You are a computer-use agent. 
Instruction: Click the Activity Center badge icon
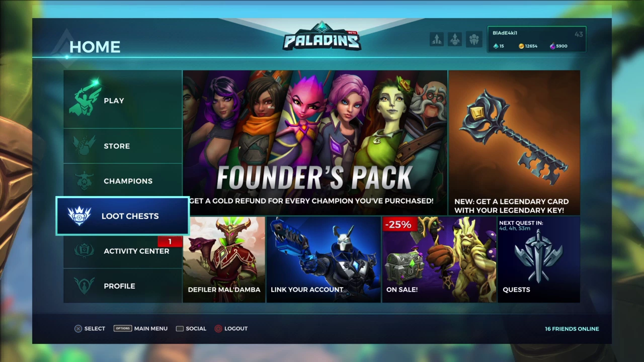[x=84, y=250]
